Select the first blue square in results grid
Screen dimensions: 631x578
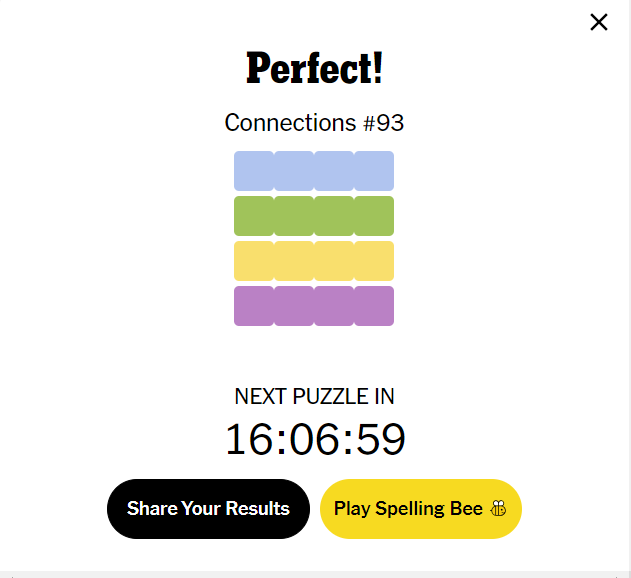click(254, 171)
